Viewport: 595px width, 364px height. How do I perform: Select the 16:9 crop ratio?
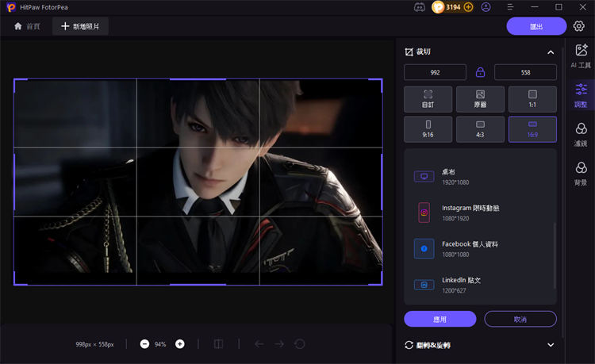coord(532,129)
